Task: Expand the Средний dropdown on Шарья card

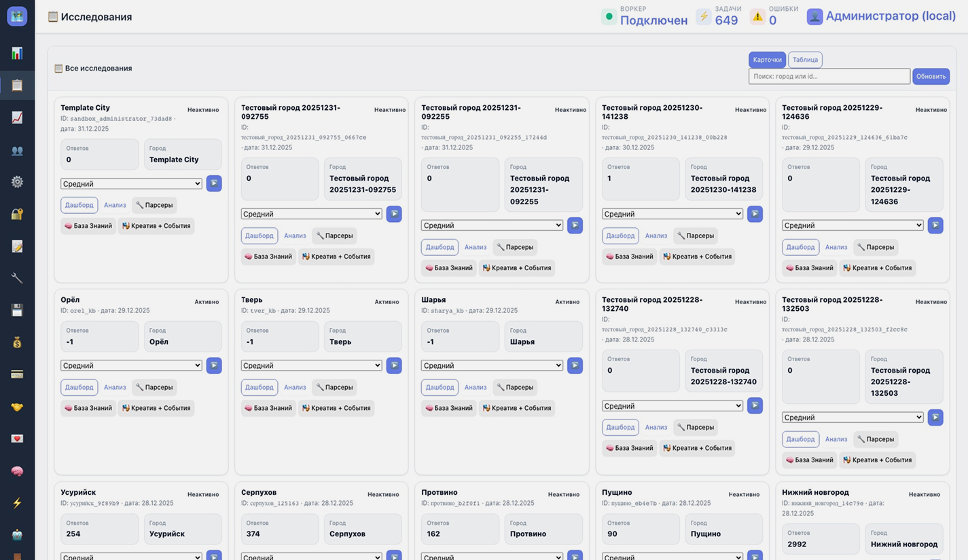Action: tap(492, 365)
